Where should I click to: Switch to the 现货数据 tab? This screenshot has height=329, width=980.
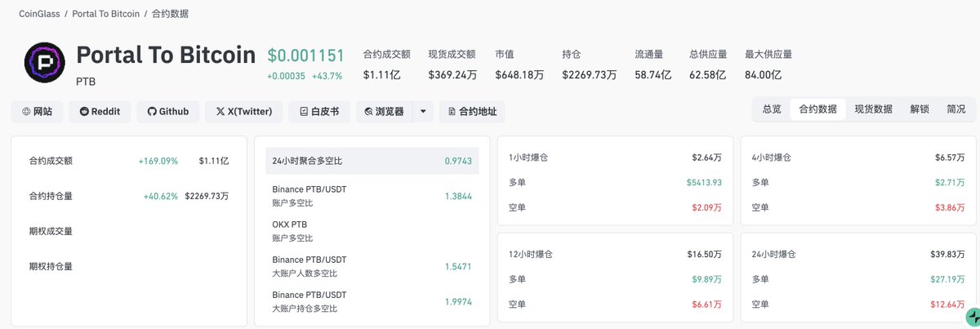[x=873, y=109]
